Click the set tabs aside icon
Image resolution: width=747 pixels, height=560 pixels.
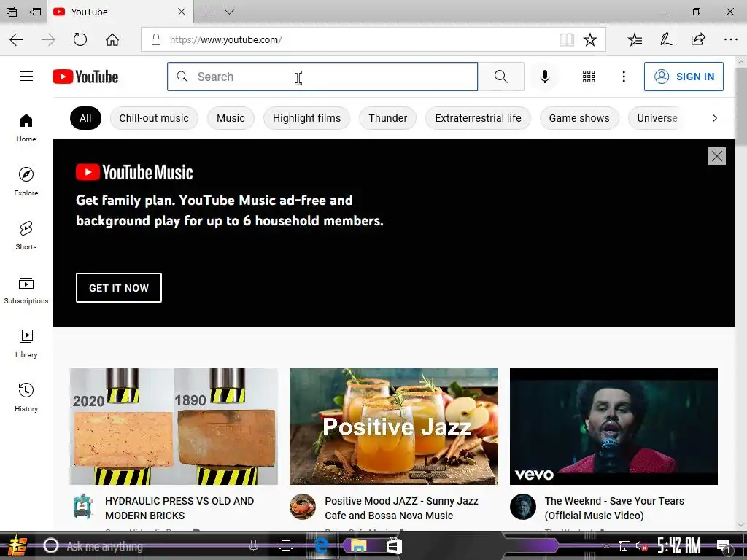click(35, 12)
